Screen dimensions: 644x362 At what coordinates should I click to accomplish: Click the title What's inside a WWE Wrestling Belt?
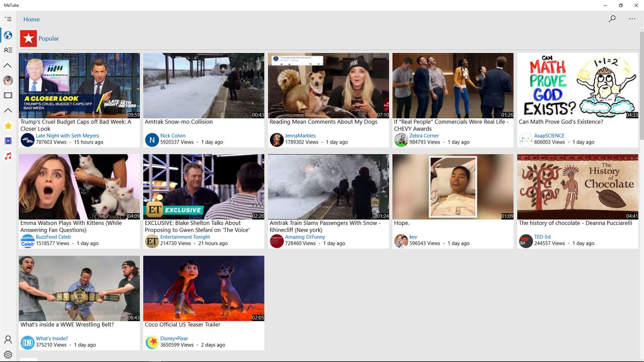pyautogui.click(x=67, y=324)
